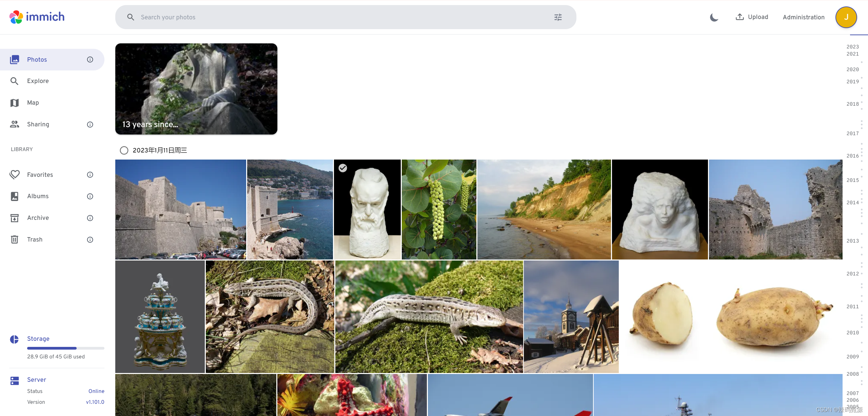868x416 pixels.
Task: Open Explore in the sidebar
Action: tap(38, 81)
